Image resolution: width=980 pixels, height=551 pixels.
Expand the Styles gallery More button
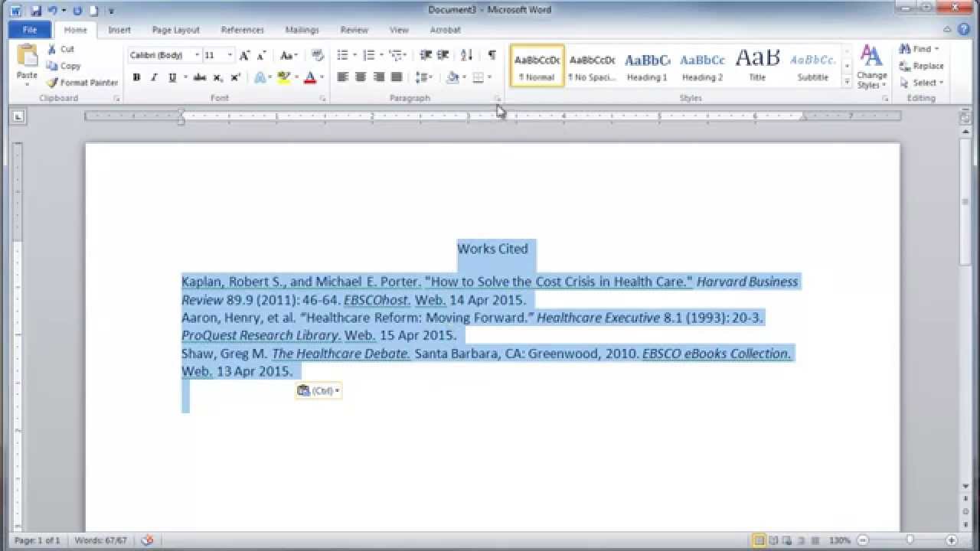pyautogui.click(x=847, y=80)
